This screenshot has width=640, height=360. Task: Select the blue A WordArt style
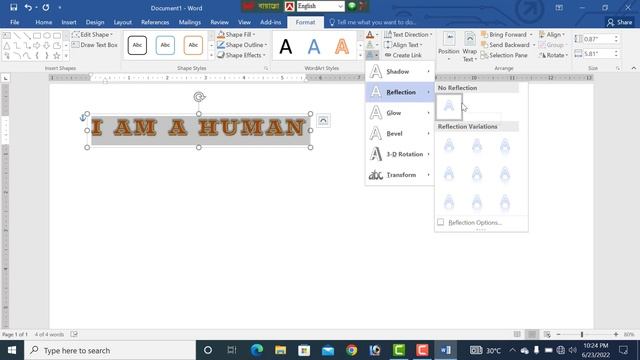pos(313,47)
